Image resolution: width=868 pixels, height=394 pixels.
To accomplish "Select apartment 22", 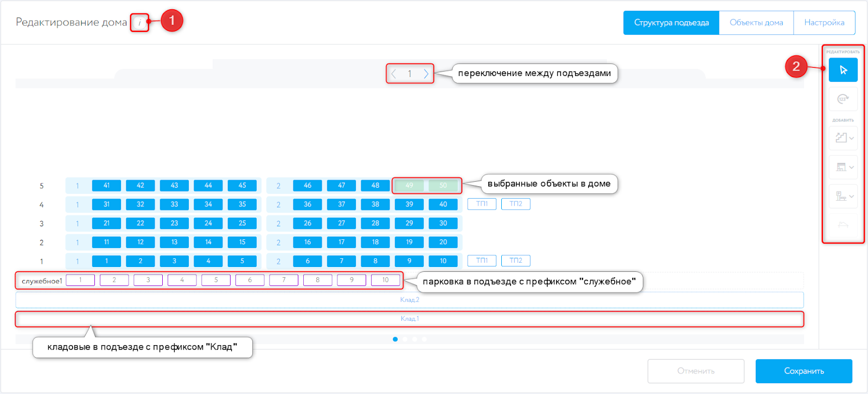I will coord(141,224).
